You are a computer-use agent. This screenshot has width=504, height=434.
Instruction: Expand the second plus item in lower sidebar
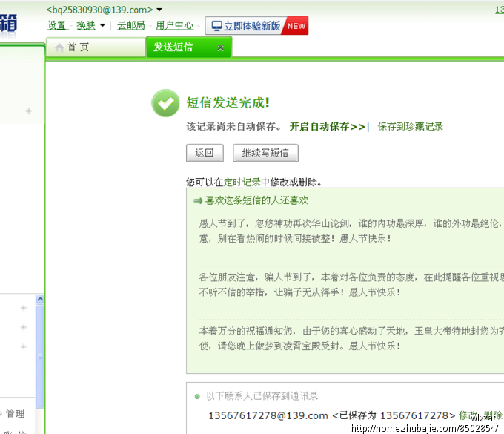pyautogui.click(x=24, y=327)
